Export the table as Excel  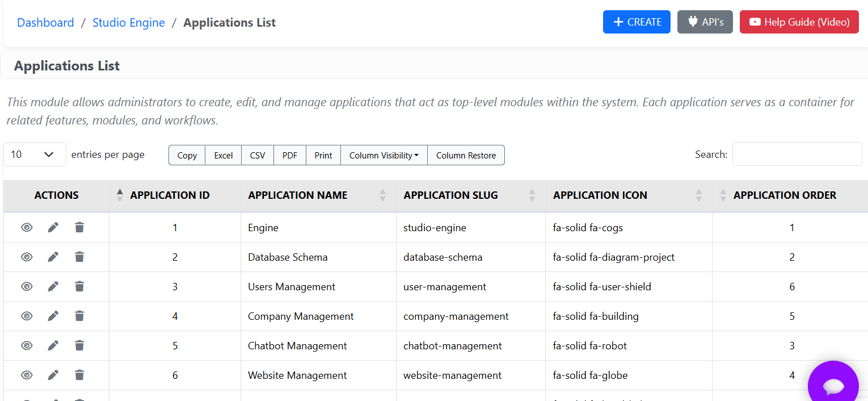click(x=223, y=155)
